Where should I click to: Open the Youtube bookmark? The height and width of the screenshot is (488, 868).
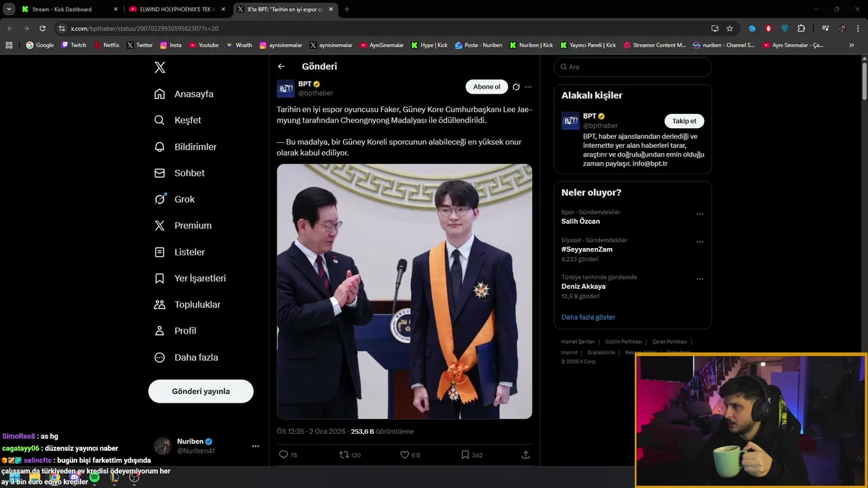[x=204, y=45]
